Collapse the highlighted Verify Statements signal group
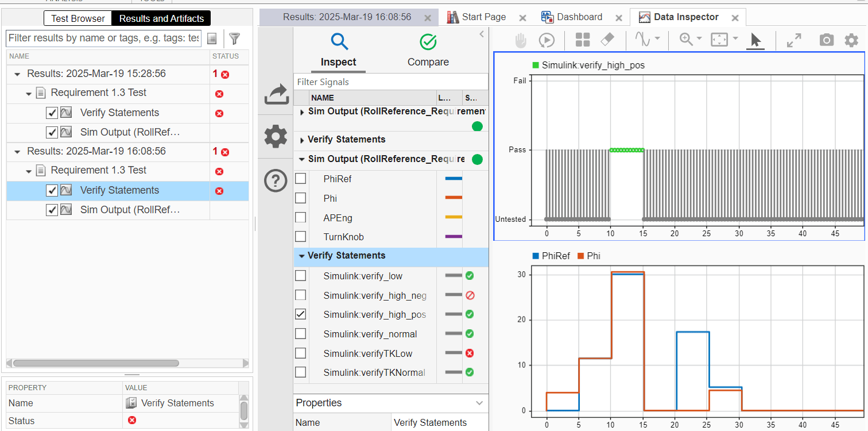The width and height of the screenshot is (868, 431). (x=301, y=256)
